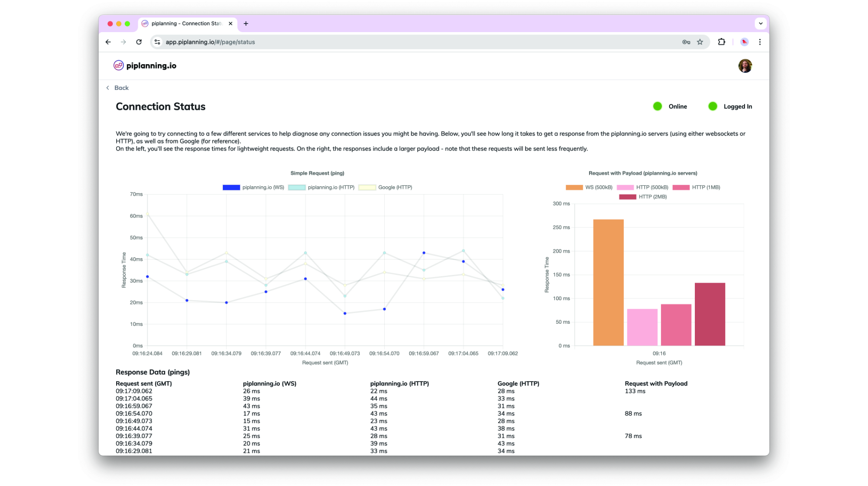The image size is (868, 486).
Task: Open the user profile photo in the app header
Action: click(x=745, y=66)
